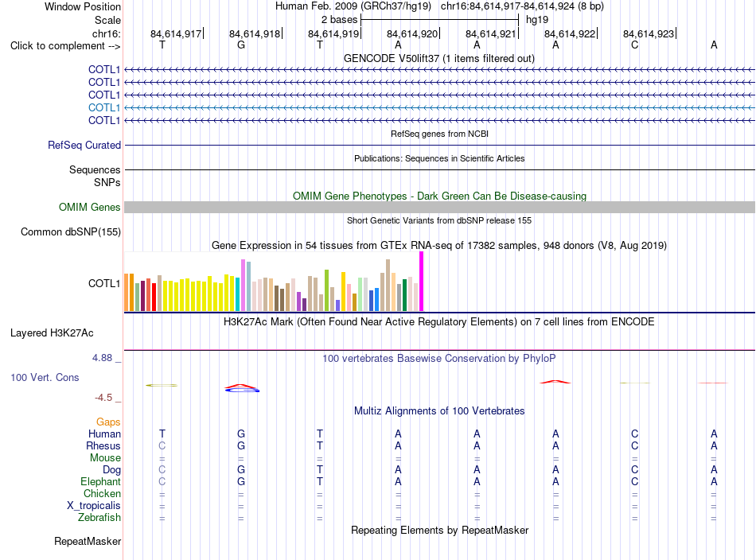Click the Chicken species label
Image resolution: width=756 pixels, height=560 pixels.
tap(102, 493)
